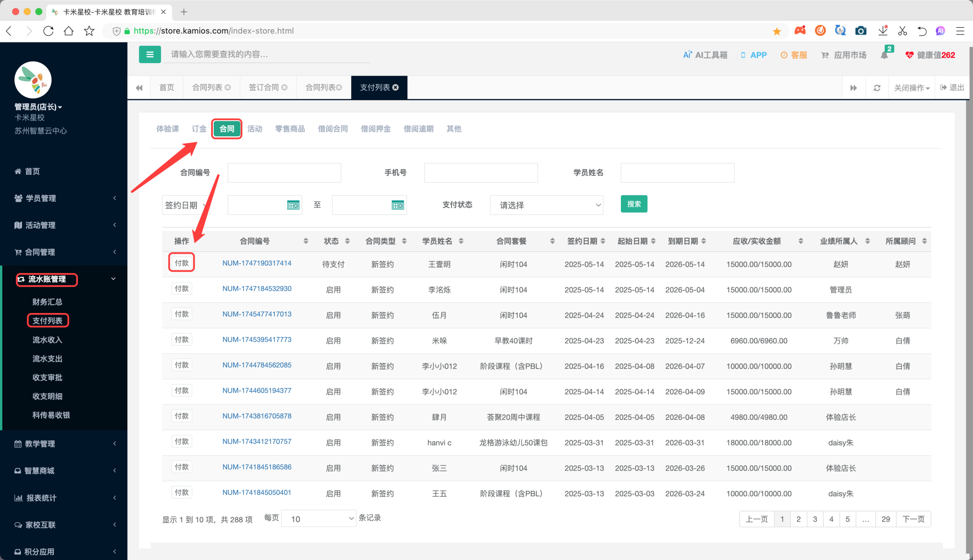The height and width of the screenshot is (560, 973).
Task: Open 流水收入 in the sidebar
Action: (x=48, y=340)
